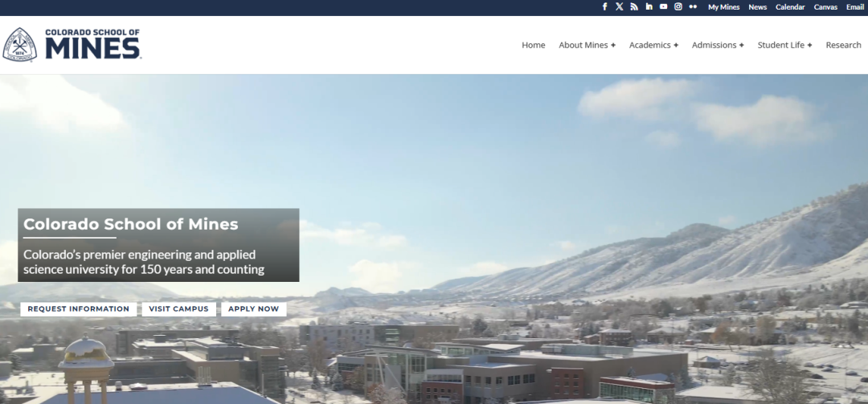Open the RSS feed icon
Viewport: 868px width, 404px height.
pyautogui.click(x=634, y=6)
